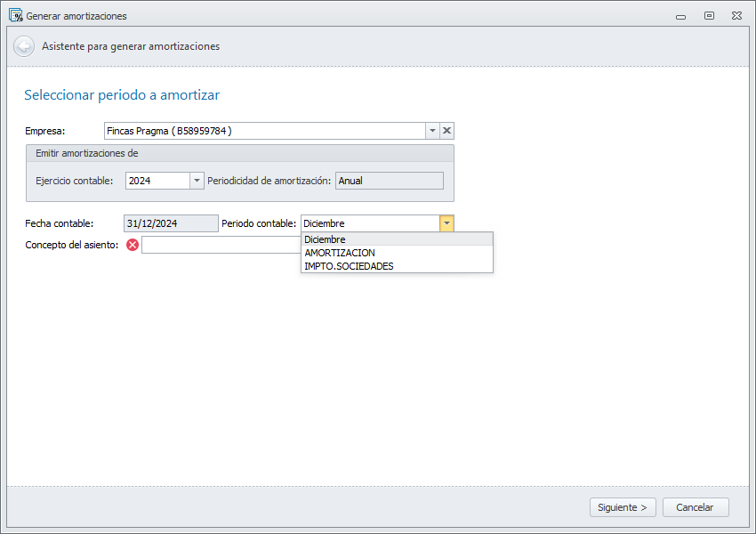
Task: Minimize the Generar amortizaciones window
Action: 680,16
